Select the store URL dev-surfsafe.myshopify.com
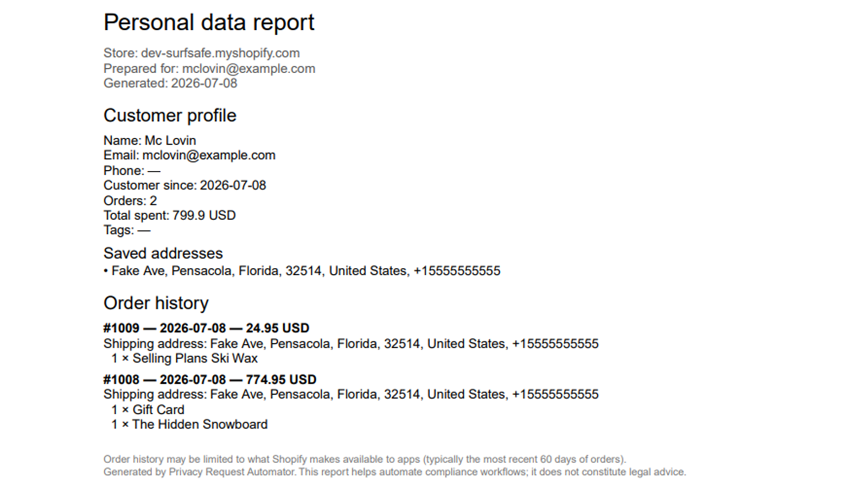Image resolution: width=868 pixels, height=488 pixels. 220,53
